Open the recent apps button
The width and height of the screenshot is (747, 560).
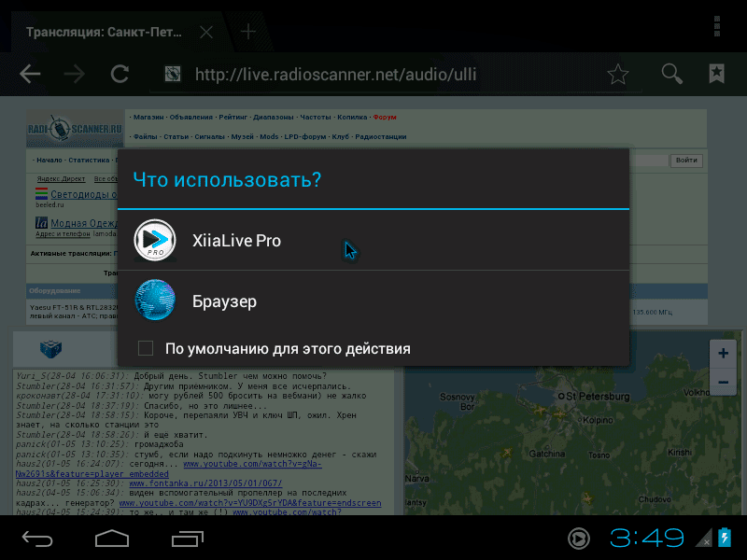[187, 539]
